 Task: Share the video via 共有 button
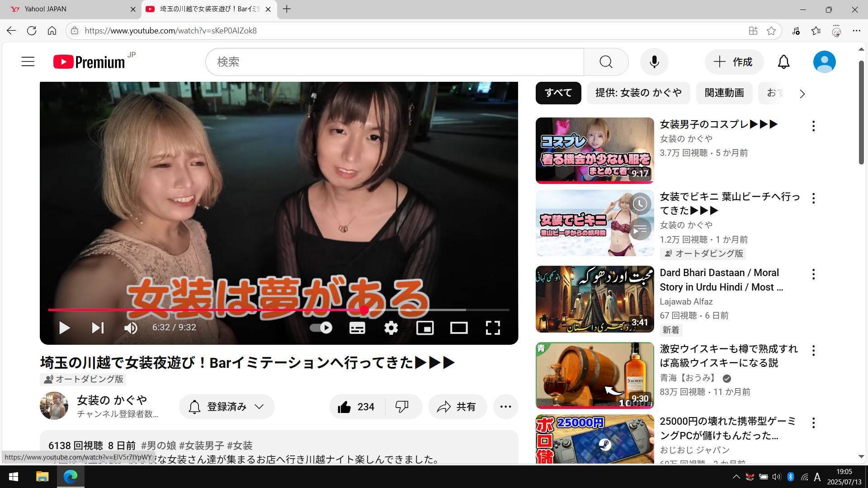[x=458, y=407]
